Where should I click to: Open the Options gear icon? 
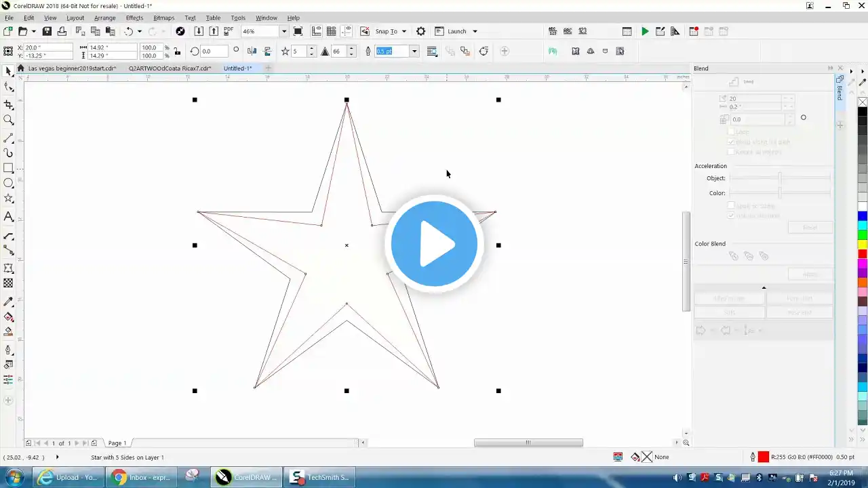click(x=420, y=31)
